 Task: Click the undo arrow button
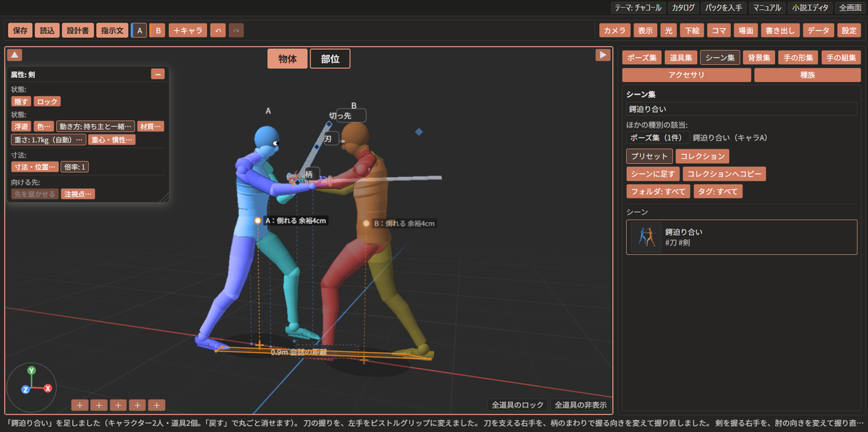coord(218,31)
